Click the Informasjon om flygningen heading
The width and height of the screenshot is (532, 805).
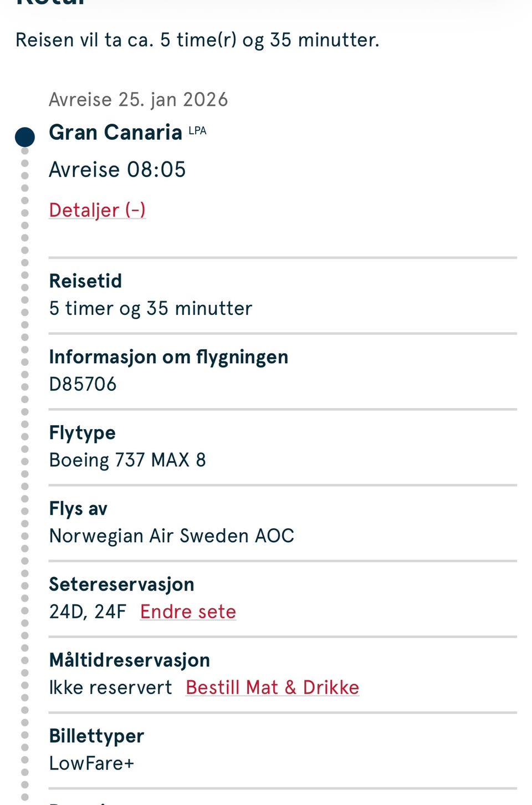[168, 357]
